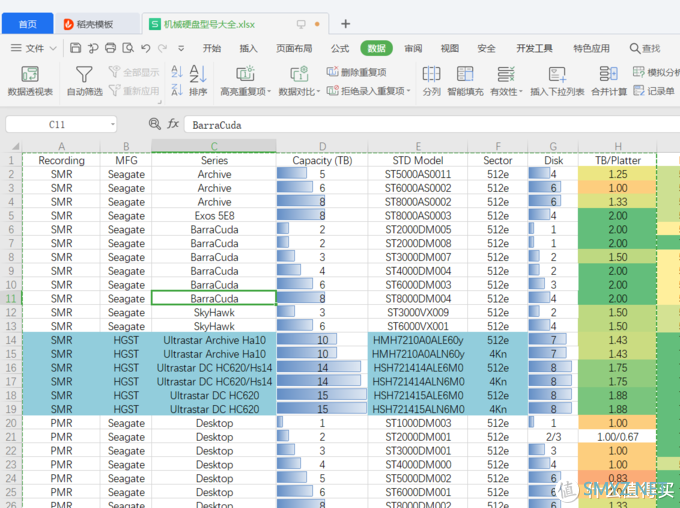
Task: Click capacity data bar cell showing 15 in row 18
Action: coord(322,395)
